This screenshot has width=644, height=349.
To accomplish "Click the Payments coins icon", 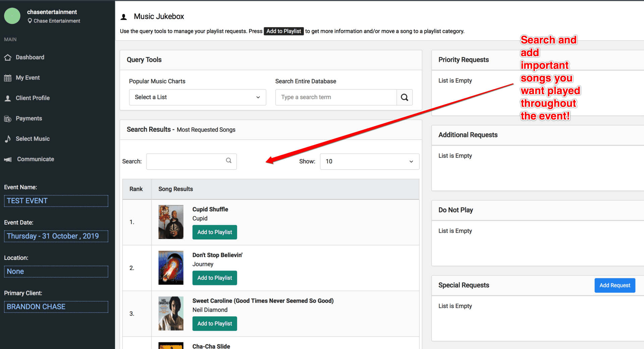I will [8, 119].
